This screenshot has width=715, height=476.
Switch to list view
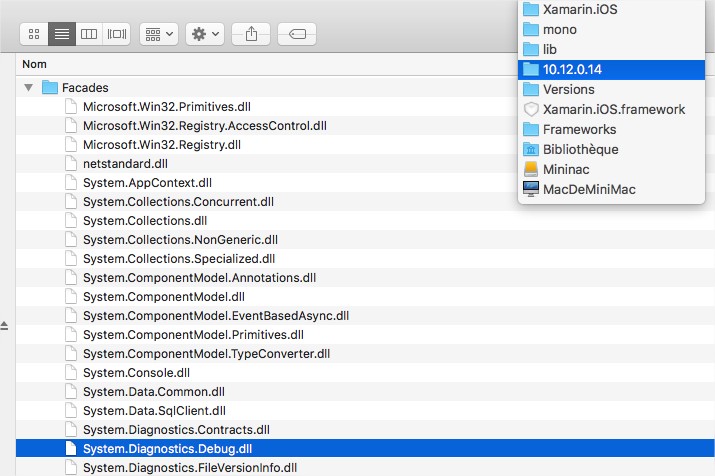[62, 34]
